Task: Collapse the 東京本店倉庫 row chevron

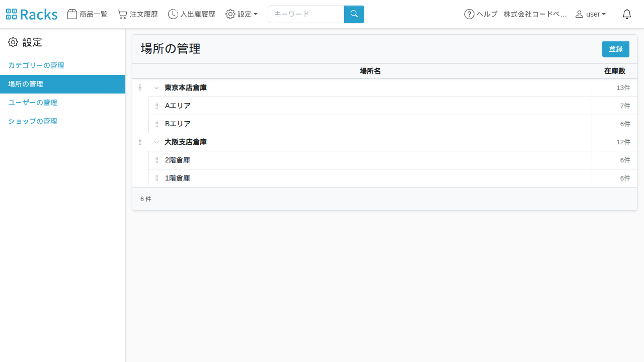Action: click(156, 88)
